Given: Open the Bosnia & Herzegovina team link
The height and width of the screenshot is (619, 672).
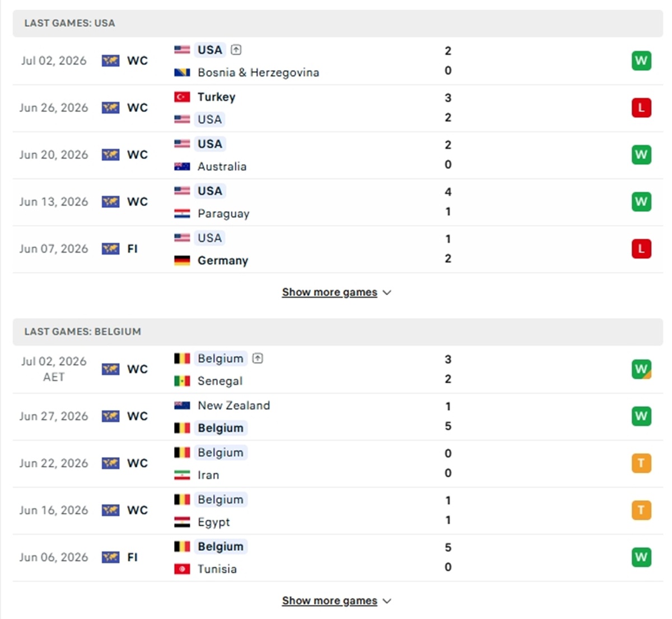Looking at the screenshot, I should [258, 72].
